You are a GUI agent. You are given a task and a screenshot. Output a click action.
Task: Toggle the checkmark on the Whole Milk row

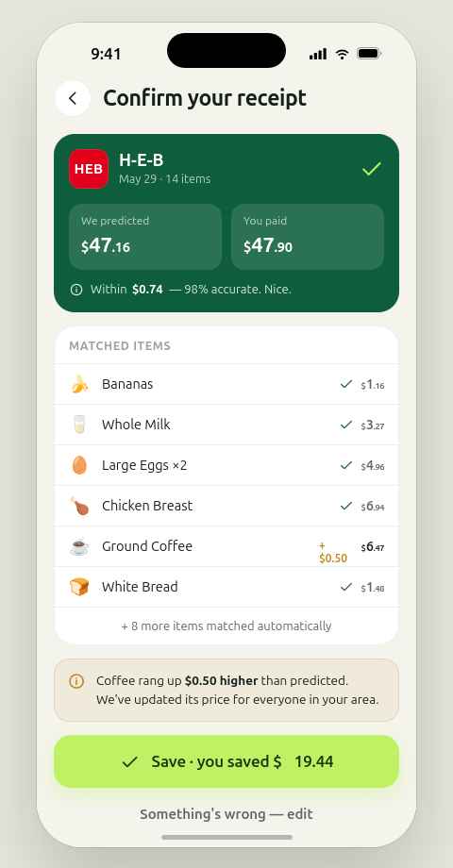(346, 425)
